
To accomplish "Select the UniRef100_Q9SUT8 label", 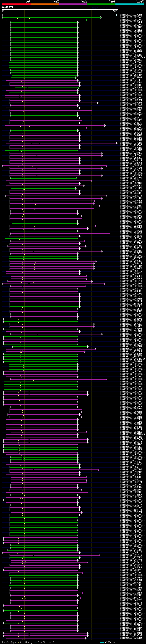I will click(131, 196).
